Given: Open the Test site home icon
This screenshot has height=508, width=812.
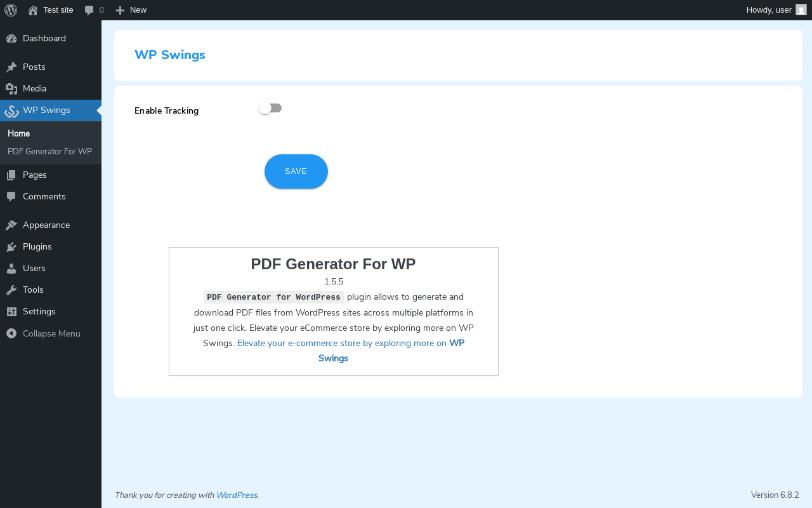Looking at the screenshot, I should pyautogui.click(x=33, y=10).
